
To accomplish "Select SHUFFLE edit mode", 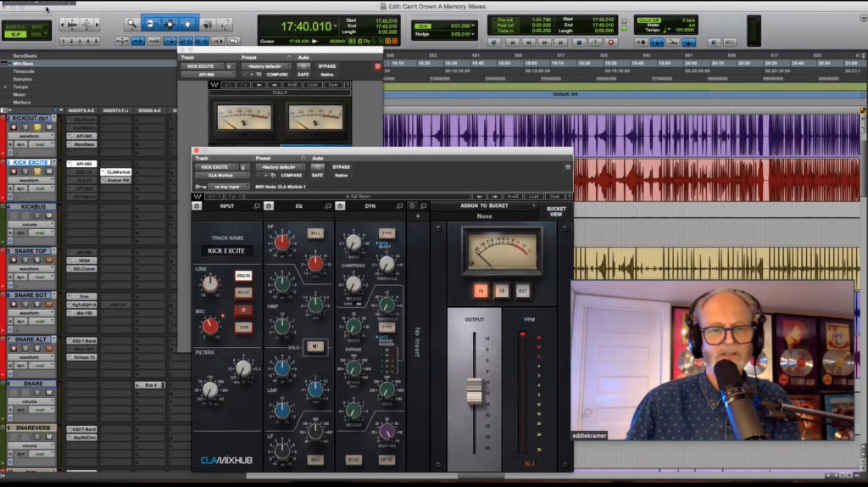I will coord(15,26).
